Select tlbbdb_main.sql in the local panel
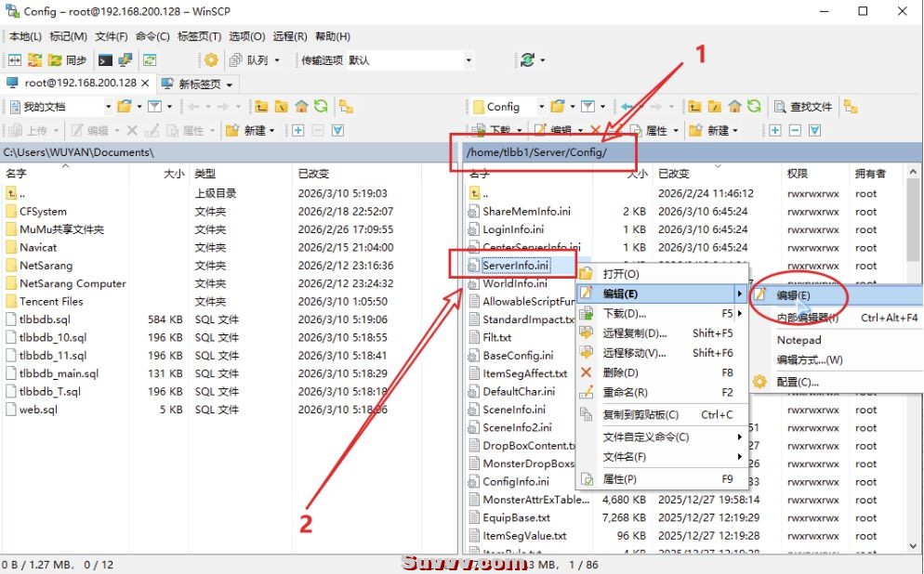The image size is (924, 574). pos(59,373)
